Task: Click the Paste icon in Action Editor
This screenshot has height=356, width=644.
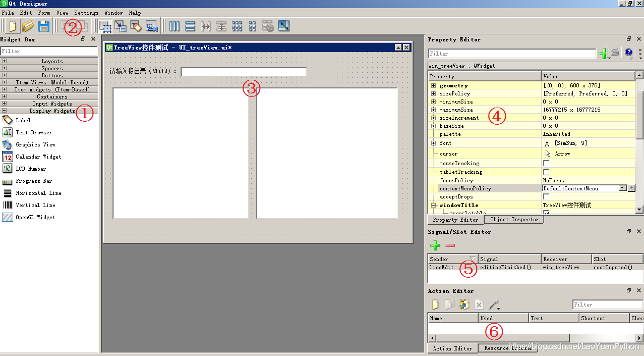Action: pos(464,304)
